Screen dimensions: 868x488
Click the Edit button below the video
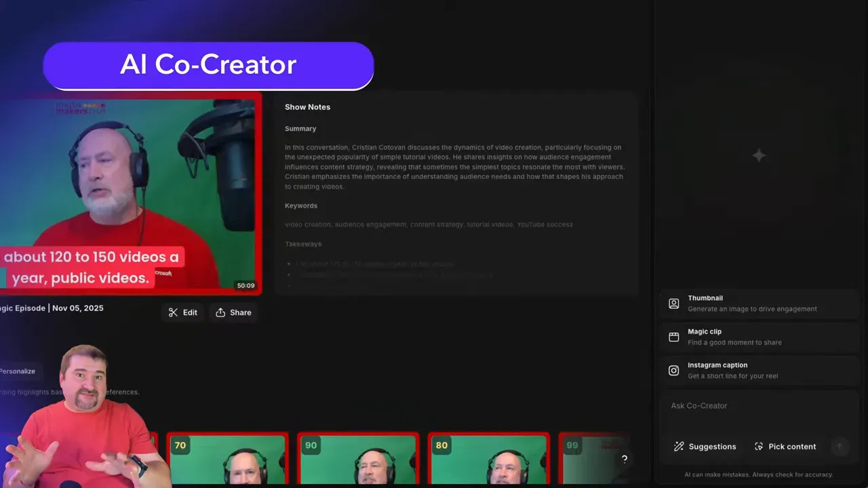tap(182, 312)
